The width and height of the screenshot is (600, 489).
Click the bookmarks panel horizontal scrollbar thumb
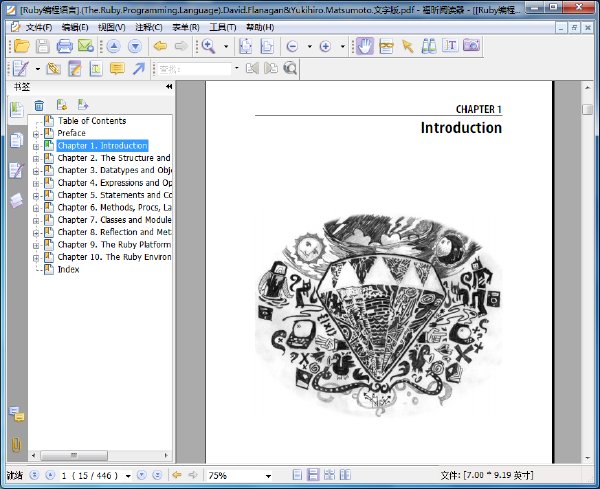point(74,455)
